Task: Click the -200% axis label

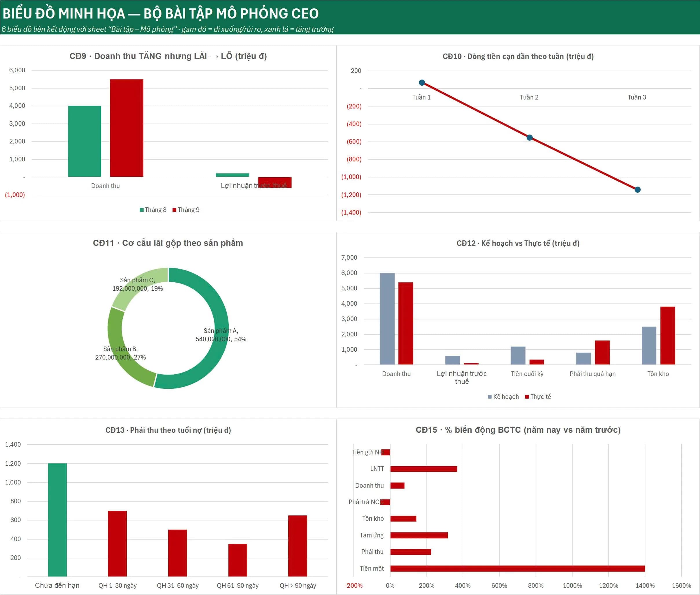Action: pos(353,585)
